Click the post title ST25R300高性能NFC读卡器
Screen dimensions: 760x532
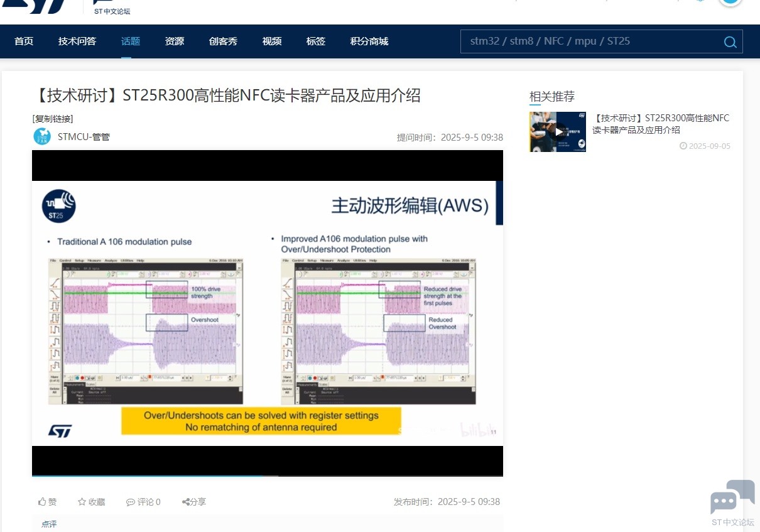pos(226,95)
